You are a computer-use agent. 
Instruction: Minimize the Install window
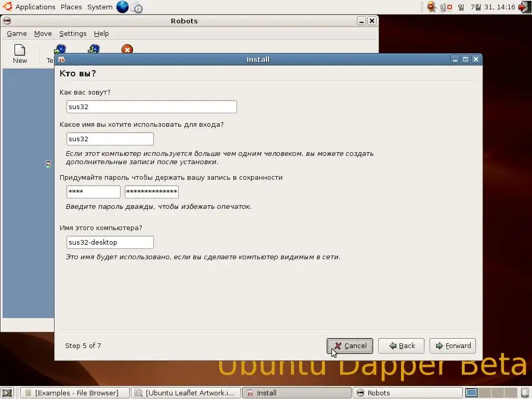point(455,60)
